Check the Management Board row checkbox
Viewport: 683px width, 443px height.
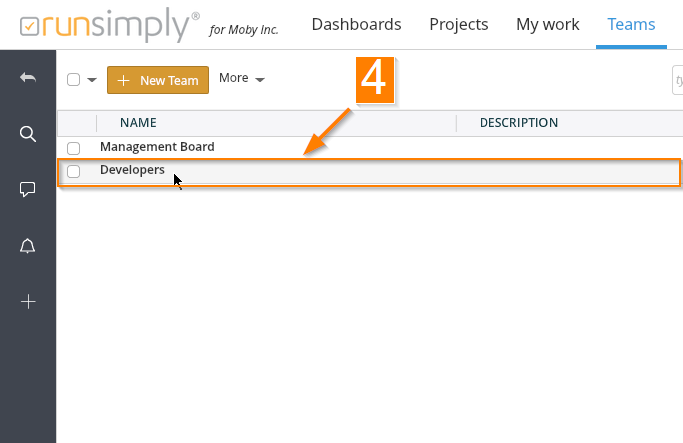[x=73, y=148]
